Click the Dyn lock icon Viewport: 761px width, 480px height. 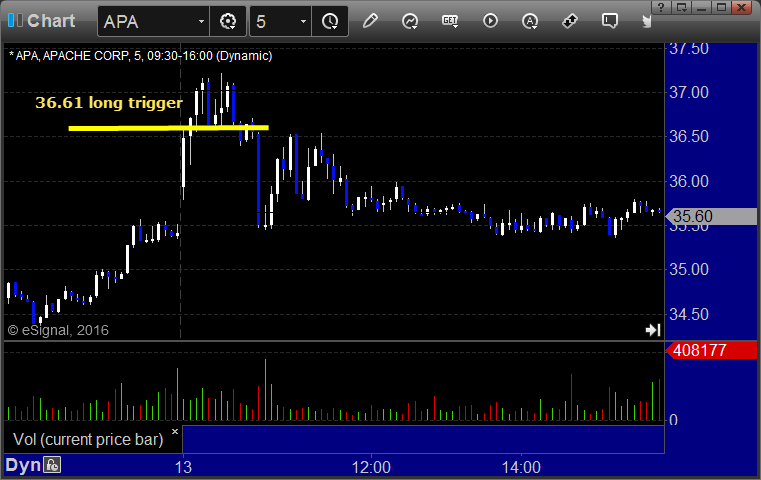52,465
